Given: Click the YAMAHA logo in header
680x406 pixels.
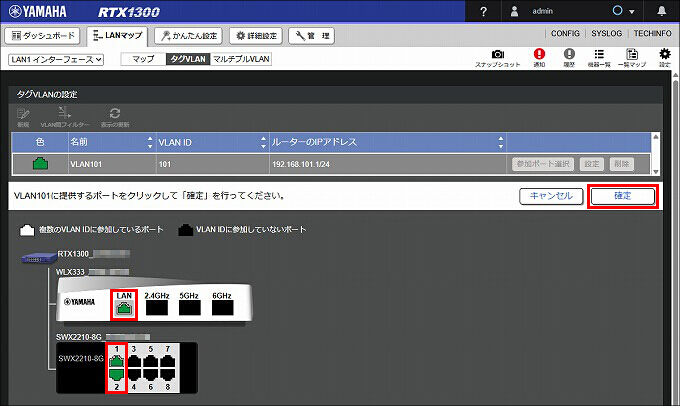Looking at the screenshot, I should [38, 12].
